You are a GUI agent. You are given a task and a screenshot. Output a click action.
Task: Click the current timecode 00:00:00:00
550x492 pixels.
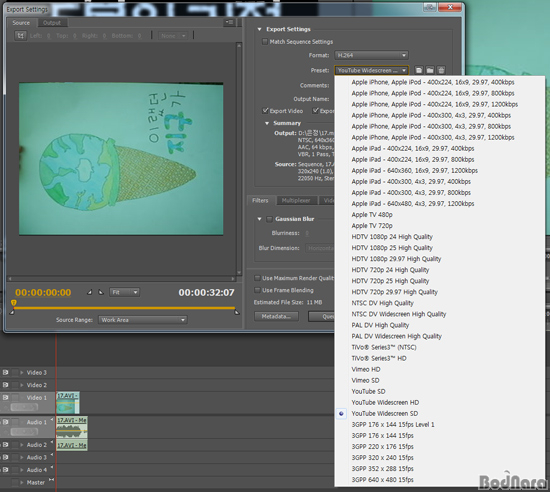(43, 292)
